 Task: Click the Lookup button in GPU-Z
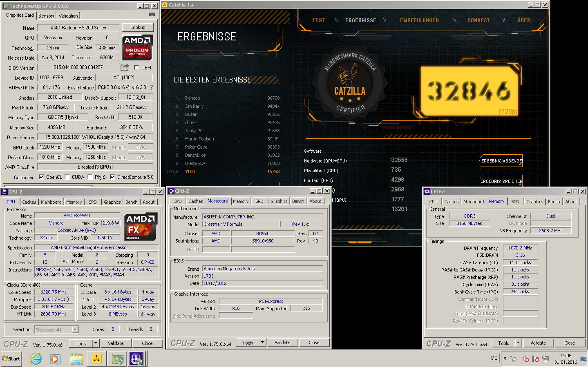pyautogui.click(x=138, y=27)
